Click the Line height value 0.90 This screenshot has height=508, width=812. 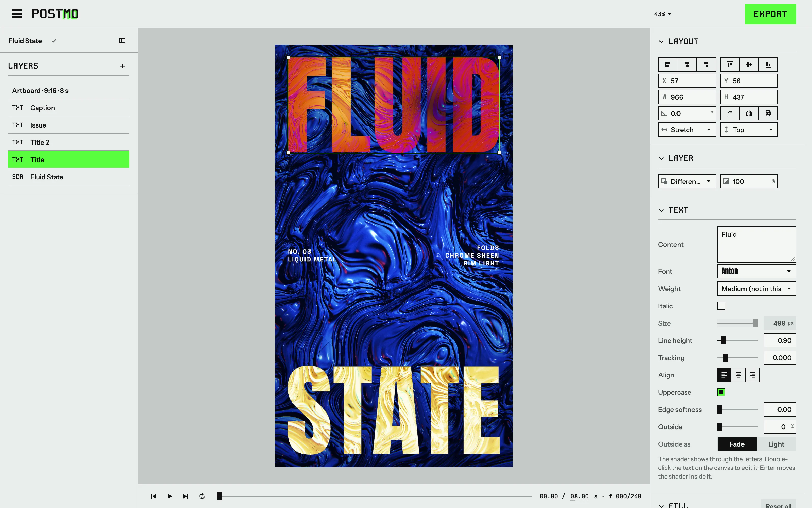(x=780, y=340)
